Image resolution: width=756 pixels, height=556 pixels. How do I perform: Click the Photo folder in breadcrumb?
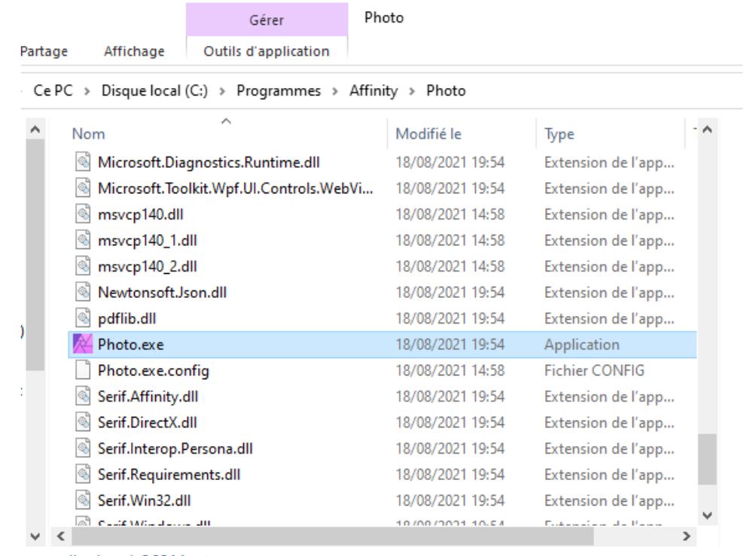coord(446,90)
